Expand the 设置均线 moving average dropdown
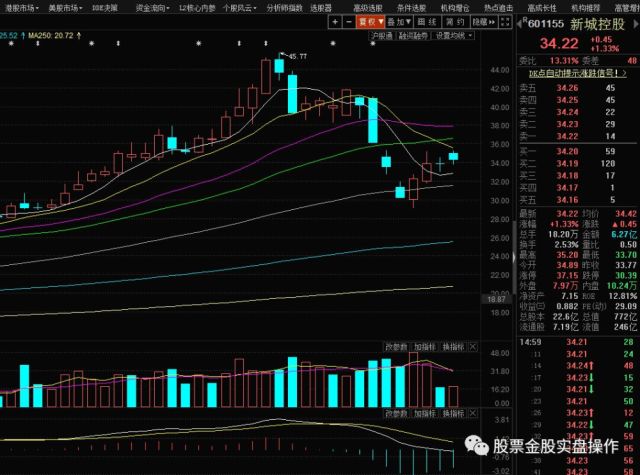 point(453,36)
